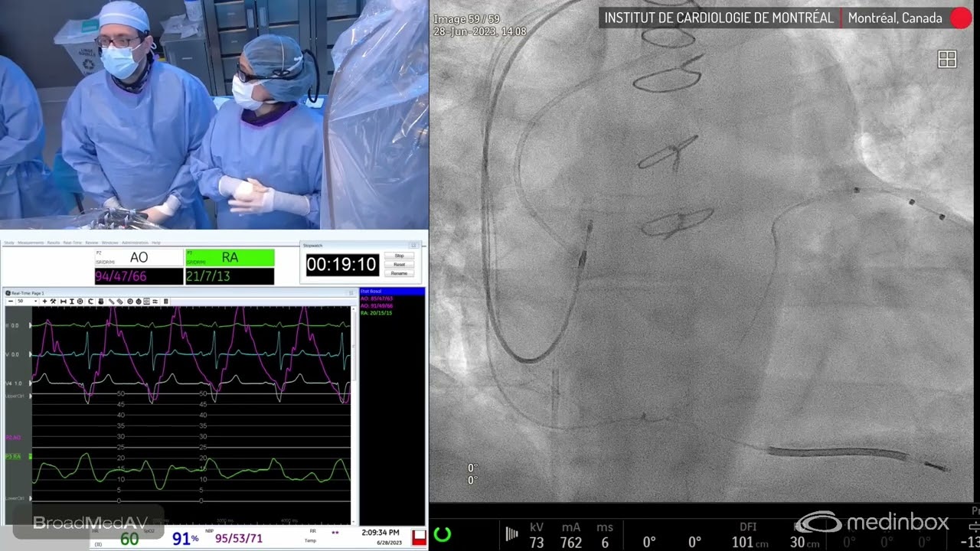Image resolution: width=980 pixels, height=551 pixels.
Task: Select the P3 RA waveform label
Action: point(14,456)
